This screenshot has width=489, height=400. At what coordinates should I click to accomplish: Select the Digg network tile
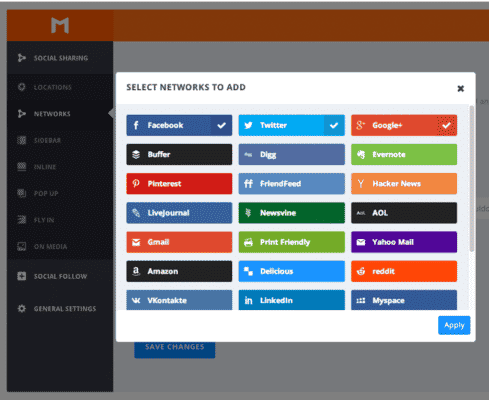tap(292, 154)
